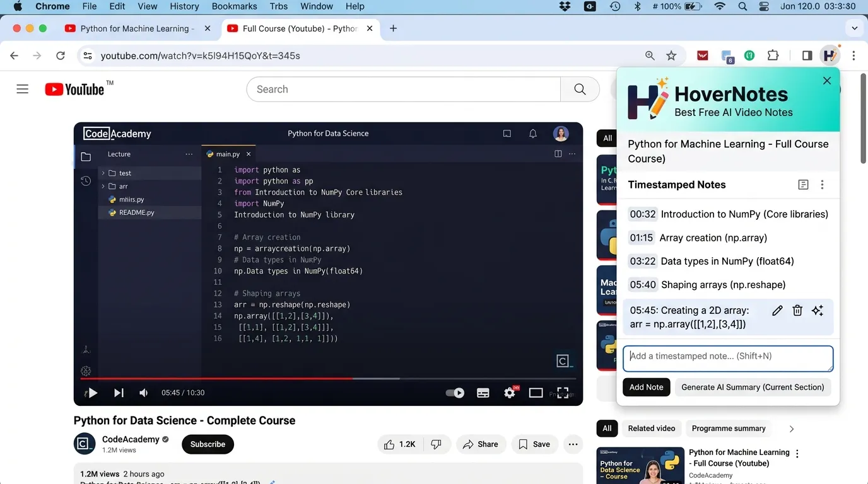This screenshot has width=868, height=484.
Task: Select the Related video chip
Action: coord(652,429)
